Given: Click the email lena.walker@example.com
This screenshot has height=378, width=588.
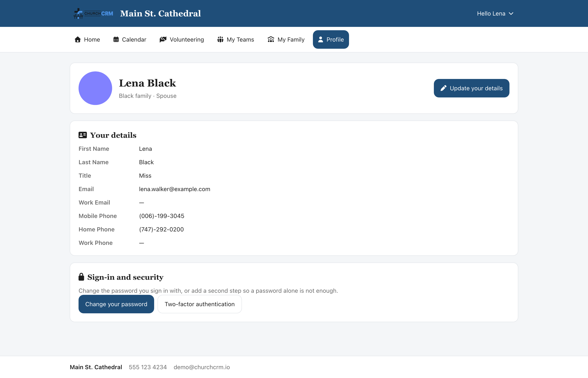Looking at the screenshot, I should 175,189.
